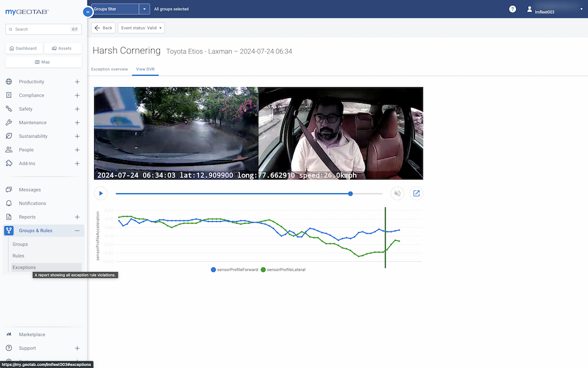The width and height of the screenshot is (588, 368).
Task: Click the Notifications bell icon
Action: 9,203
